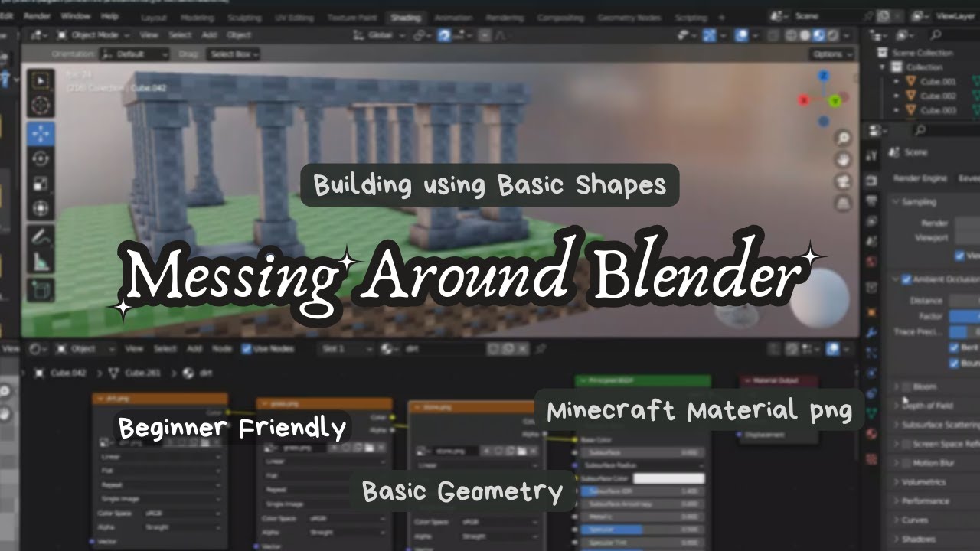
Task: Click the viewport zoom magnifier icon
Action: [843, 139]
